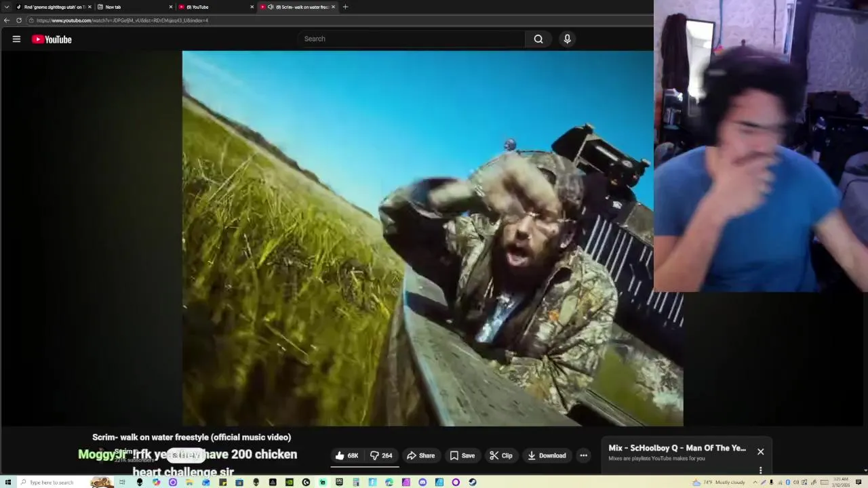The image size is (868, 488).
Task: Share the Scrim video
Action: pos(420,455)
